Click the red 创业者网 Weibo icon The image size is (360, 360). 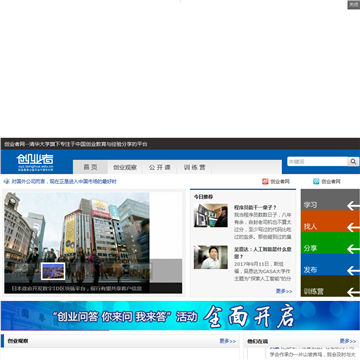pos(265,181)
